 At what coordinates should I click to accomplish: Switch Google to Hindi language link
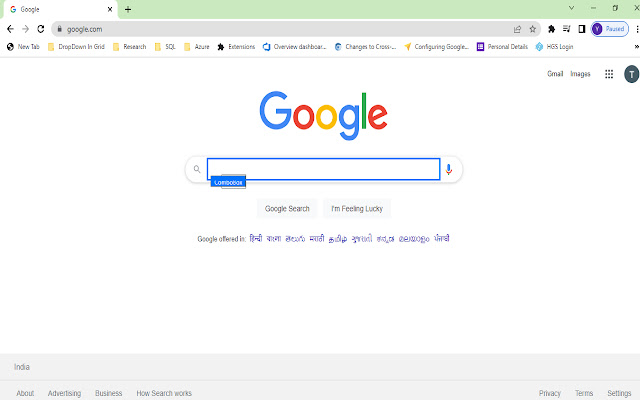coord(256,238)
